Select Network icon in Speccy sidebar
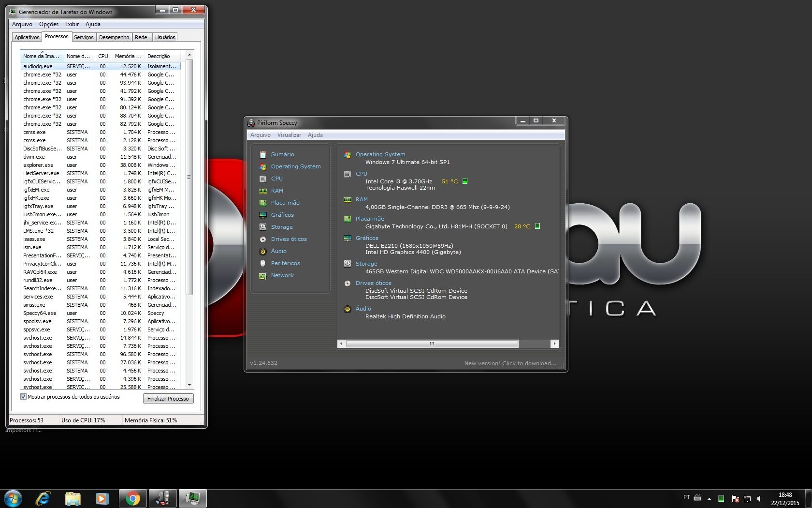812x508 pixels. pyautogui.click(x=263, y=275)
